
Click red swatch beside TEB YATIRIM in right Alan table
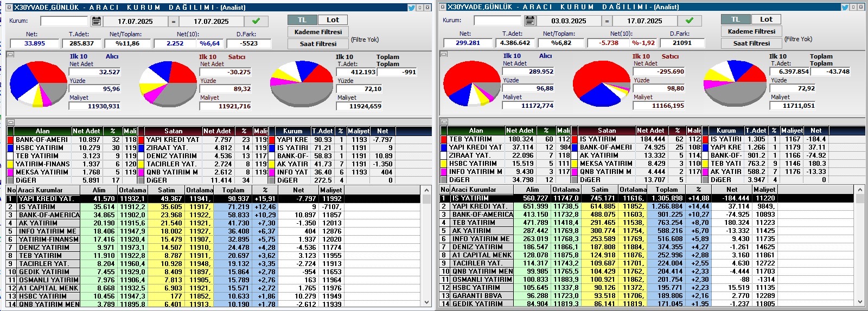(x=444, y=139)
